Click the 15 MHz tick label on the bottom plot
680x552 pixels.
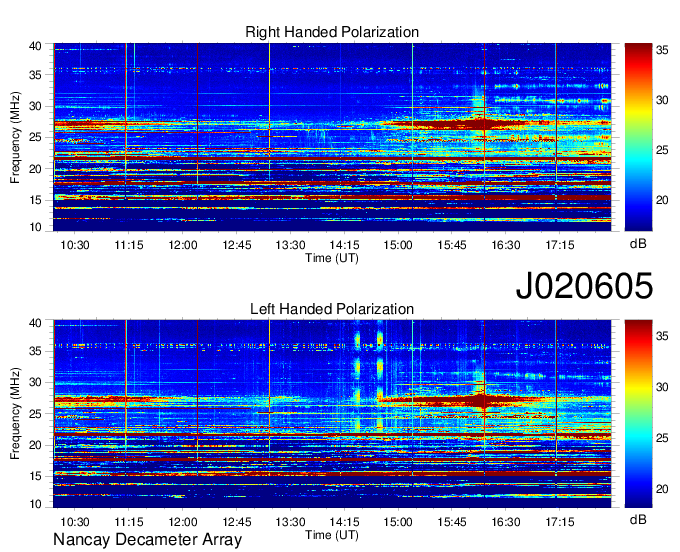(35, 476)
